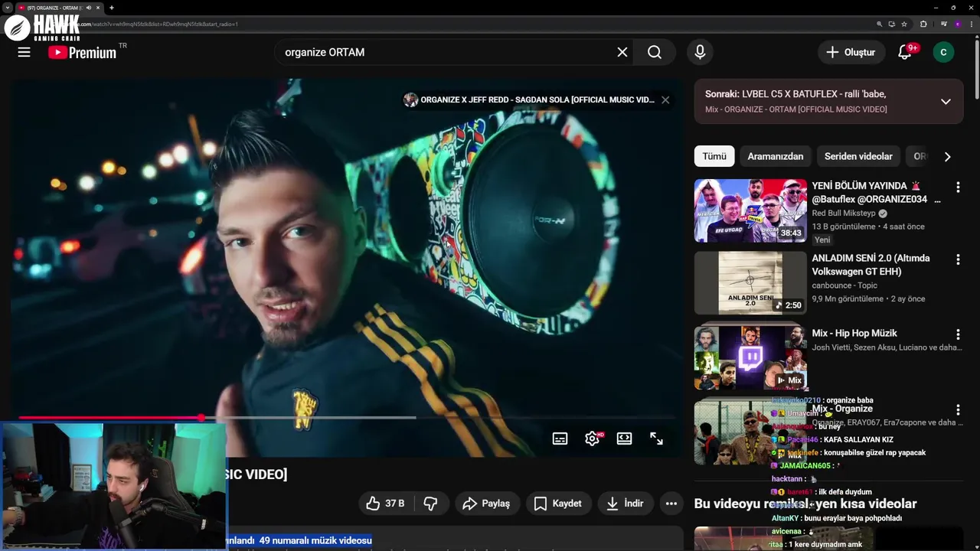Image resolution: width=980 pixels, height=551 pixels.
Task: Select the Seriden videolar filter chip
Action: tap(858, 156)
